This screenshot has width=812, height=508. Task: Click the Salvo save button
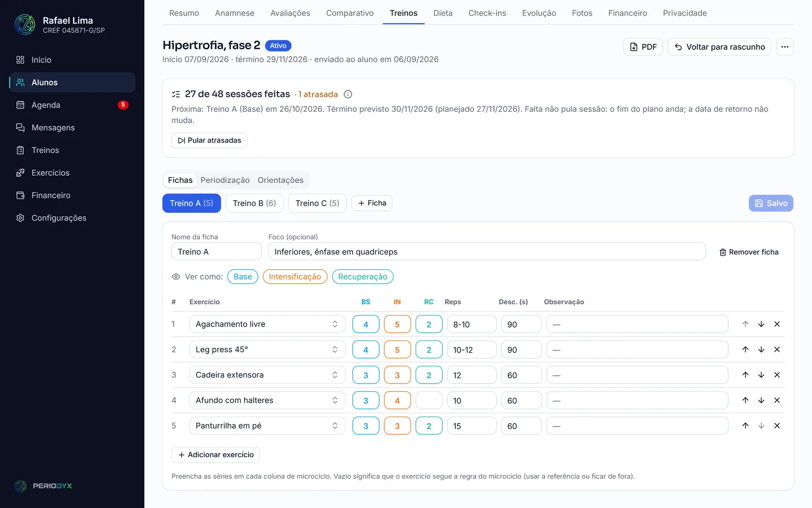[771, 203]
